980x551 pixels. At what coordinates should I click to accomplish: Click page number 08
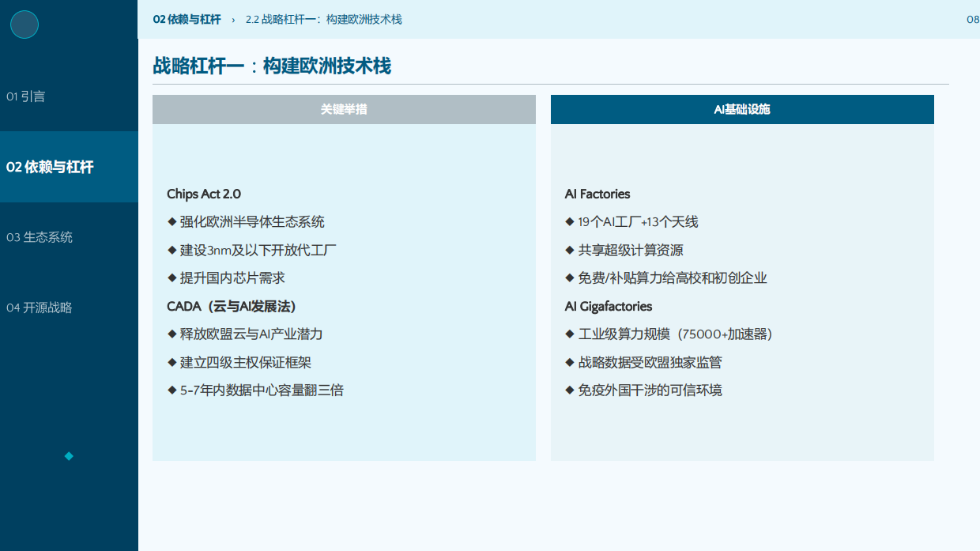pyautogui.click(x=973, y=19)
